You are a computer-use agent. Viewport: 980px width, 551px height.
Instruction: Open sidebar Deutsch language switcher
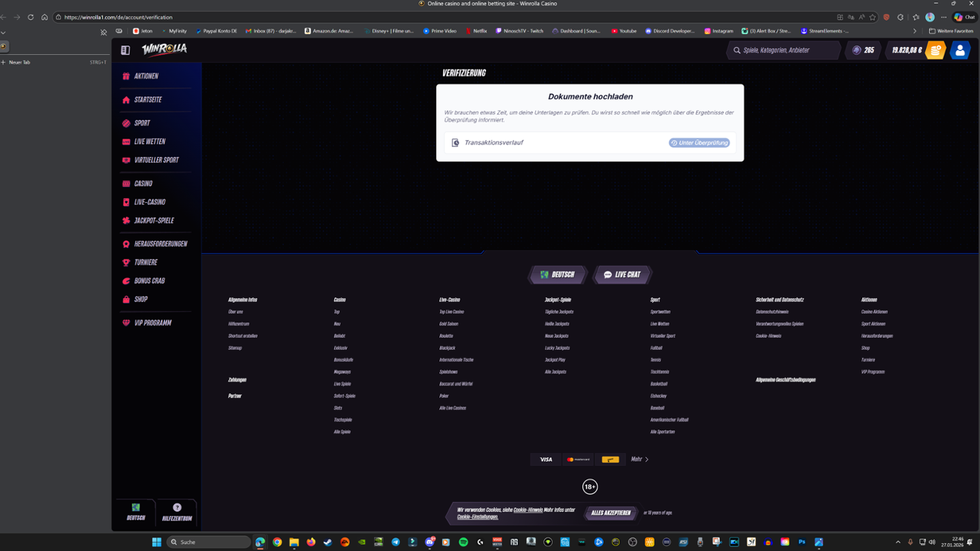pos(136,511)
